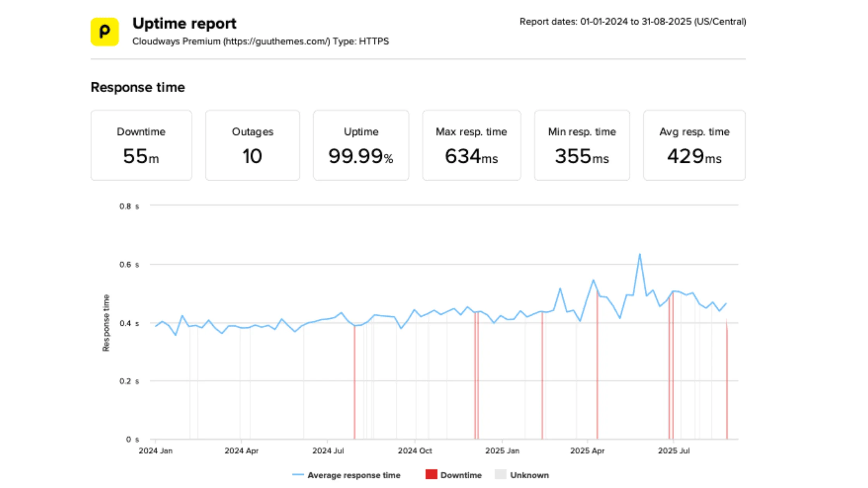
Task: Select the Response time section heading
Action: click(138, 88)
